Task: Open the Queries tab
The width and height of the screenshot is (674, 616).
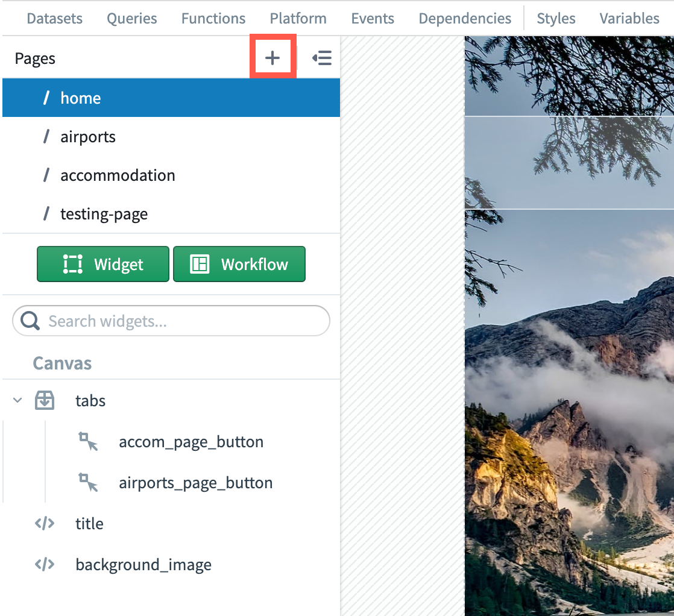Action: 132,19
